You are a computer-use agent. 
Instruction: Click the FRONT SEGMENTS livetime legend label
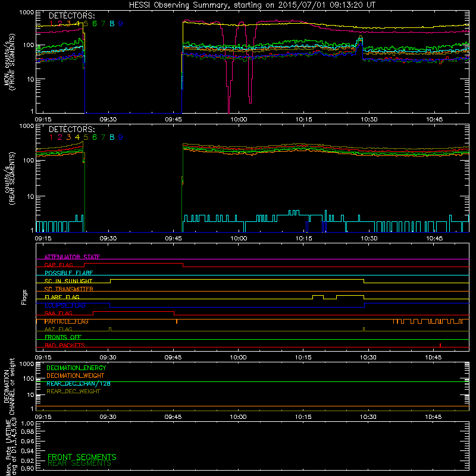(x=82, y=457)
